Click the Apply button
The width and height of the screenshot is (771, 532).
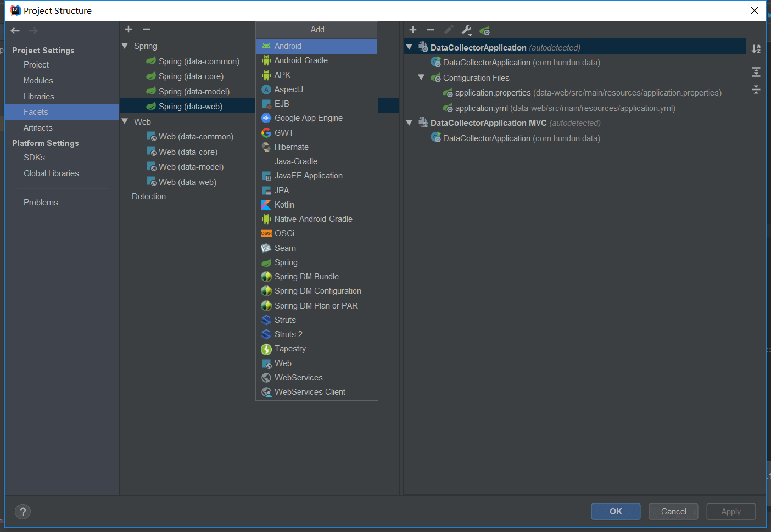731,512
